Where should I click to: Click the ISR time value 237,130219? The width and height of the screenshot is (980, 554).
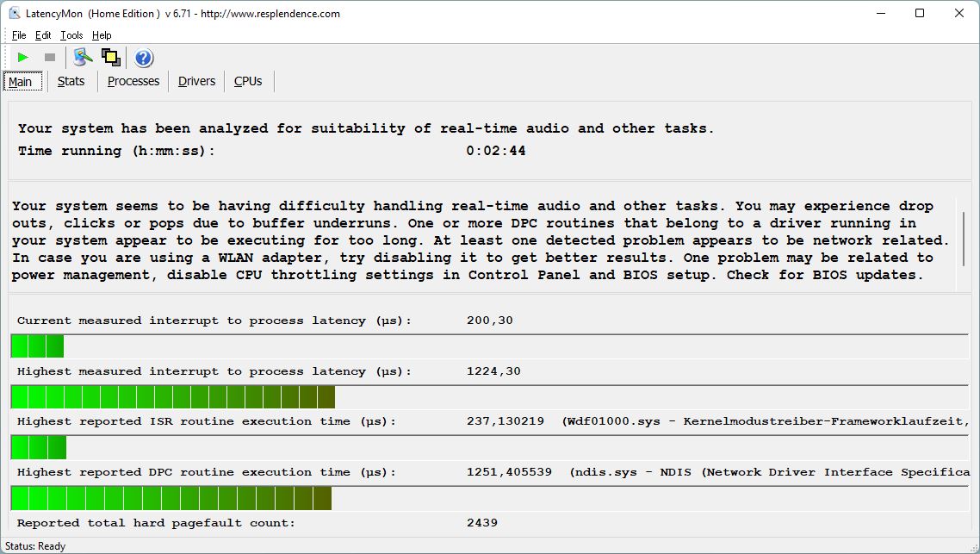[x=505, y=421]
